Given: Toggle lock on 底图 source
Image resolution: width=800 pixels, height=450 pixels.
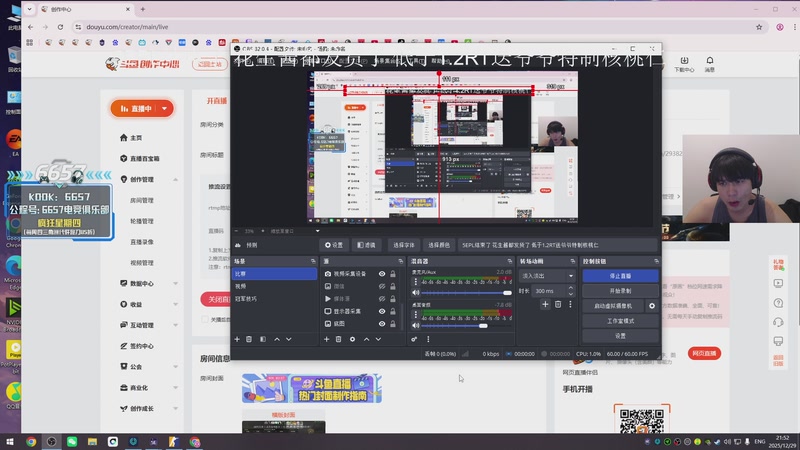Looking at the screenshot, I should (x=393, y=323).
